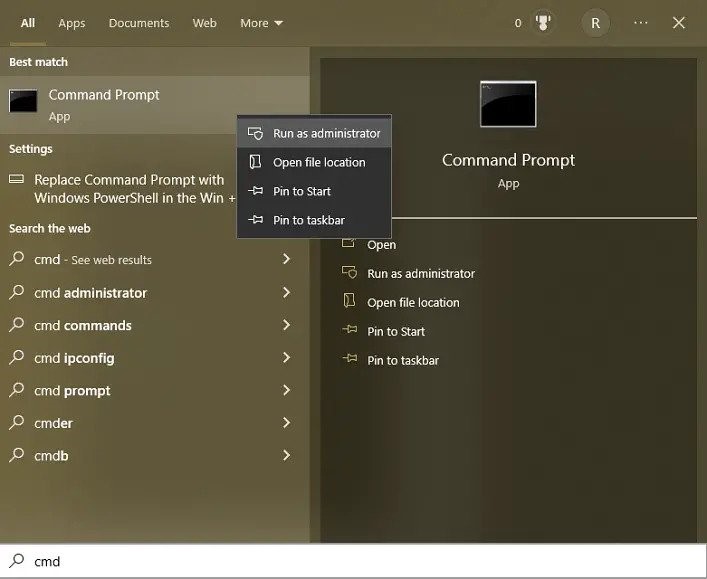Switch to the Web search tab
This screenshot has height=579, width=707.
[204, 23]
